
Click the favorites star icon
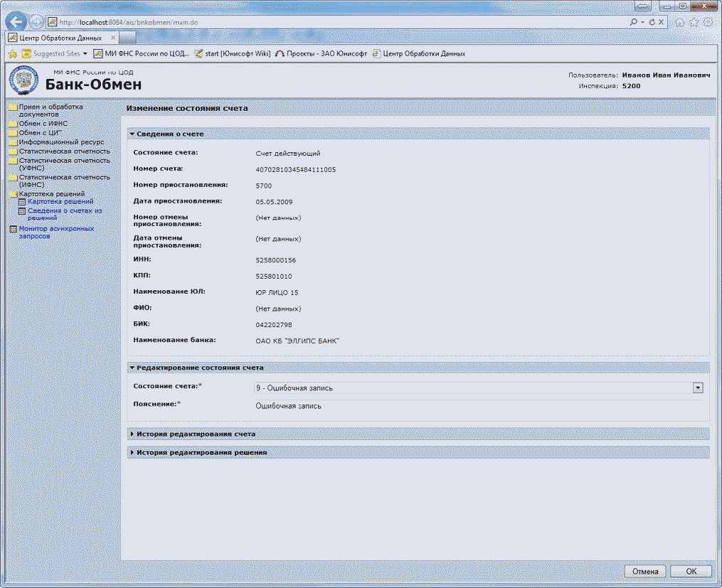coord(694,23)
